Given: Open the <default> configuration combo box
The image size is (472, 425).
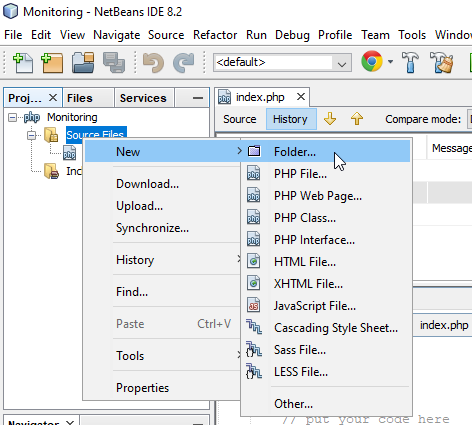Looking at the screenshot, I should (x=282, y=62).
